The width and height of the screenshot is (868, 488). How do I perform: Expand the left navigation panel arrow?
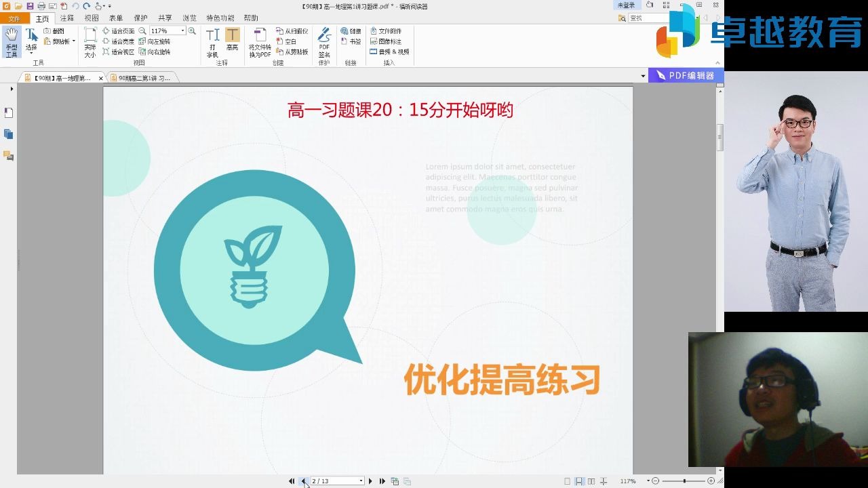point(12,89)
